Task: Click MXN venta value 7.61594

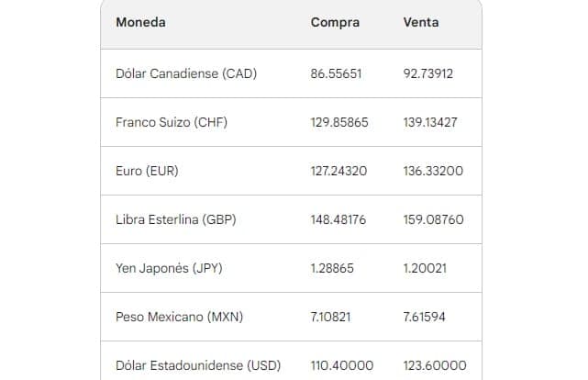Action: [424, 318]
